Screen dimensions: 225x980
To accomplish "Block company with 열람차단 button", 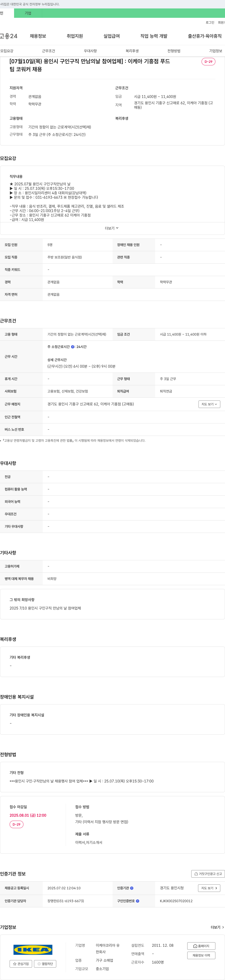I will tap(45, 964).
